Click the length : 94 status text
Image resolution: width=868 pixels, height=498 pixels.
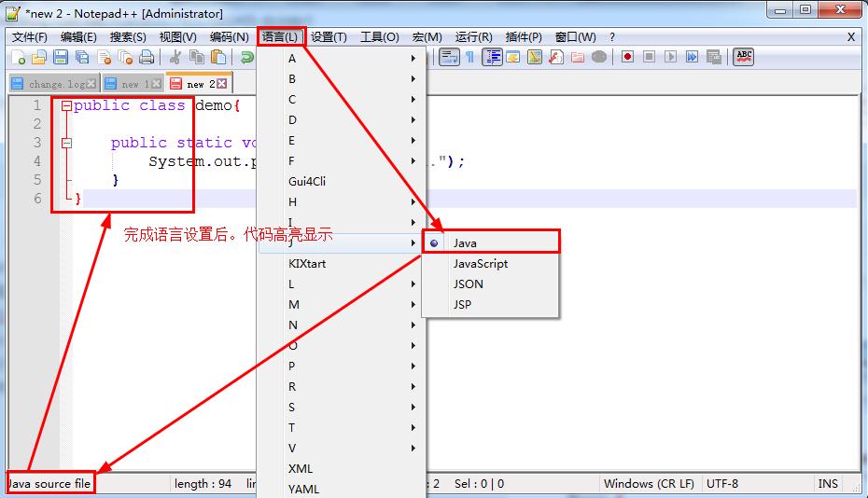pyautogui.click(x=203, y=484)
